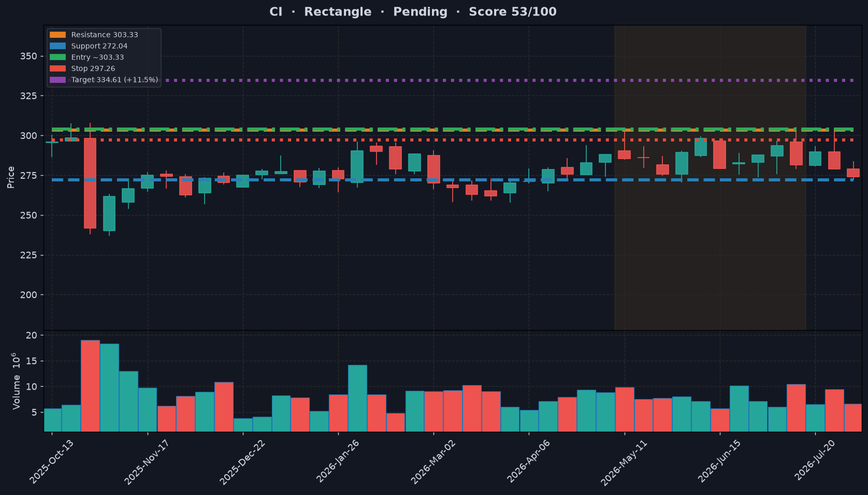
Task: Click the 350 price tick label
Action: click(x=29, y=56)
